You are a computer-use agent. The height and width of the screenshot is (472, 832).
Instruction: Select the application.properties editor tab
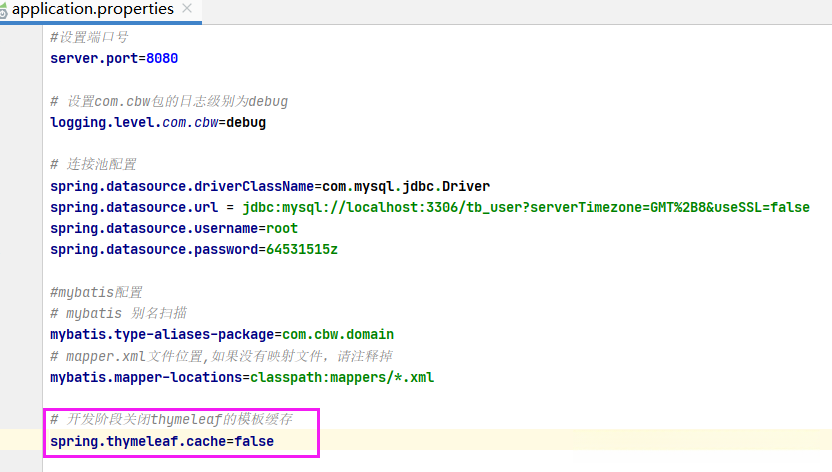coord(92,10)
